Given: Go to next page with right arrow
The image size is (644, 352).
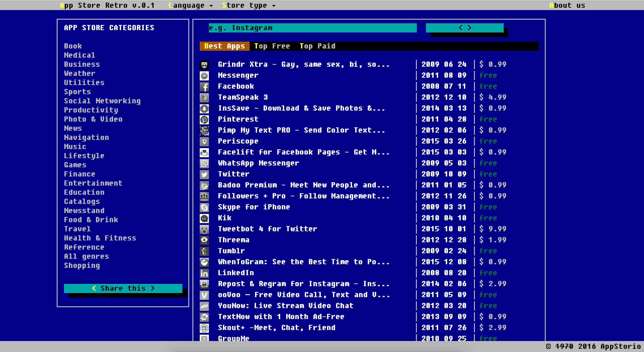Looking at the screenshot, I should 469,28.
